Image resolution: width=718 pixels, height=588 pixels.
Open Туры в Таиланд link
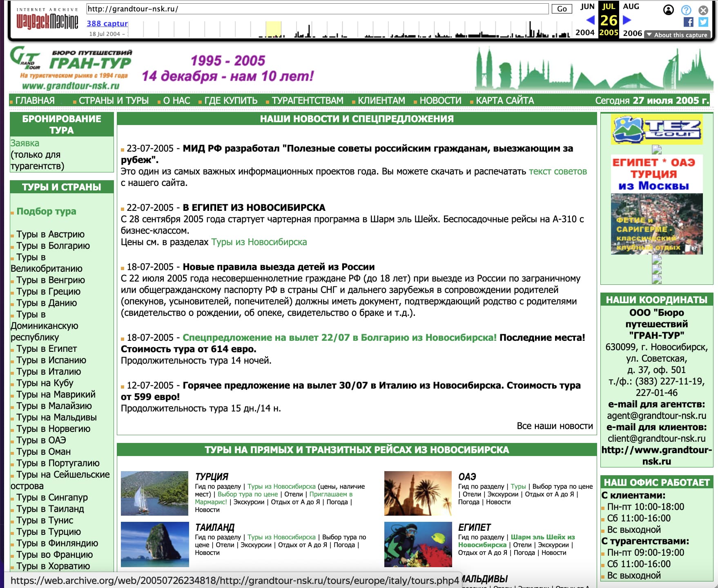tap(50, 509)
